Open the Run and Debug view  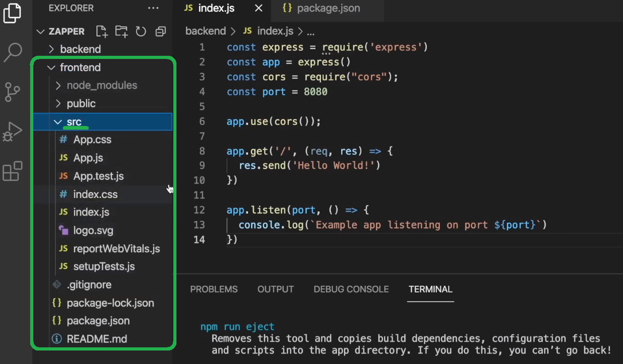(12, 131)
